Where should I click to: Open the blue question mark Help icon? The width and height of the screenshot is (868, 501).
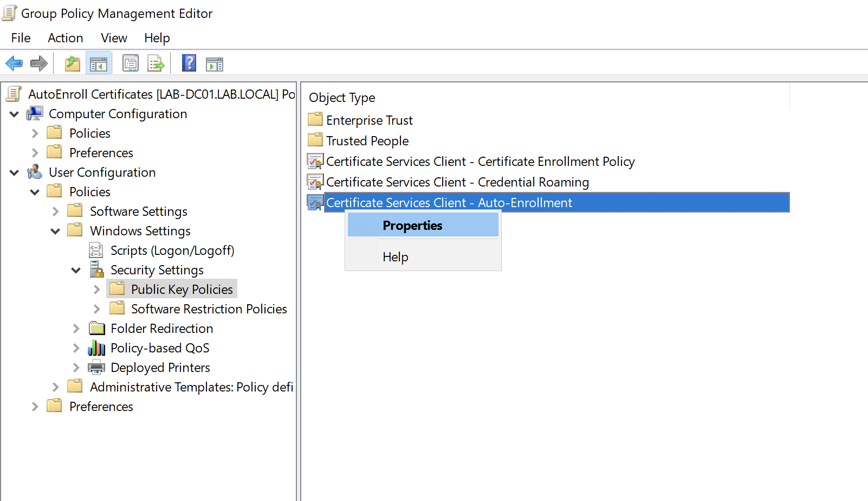(x=189, y=63)
